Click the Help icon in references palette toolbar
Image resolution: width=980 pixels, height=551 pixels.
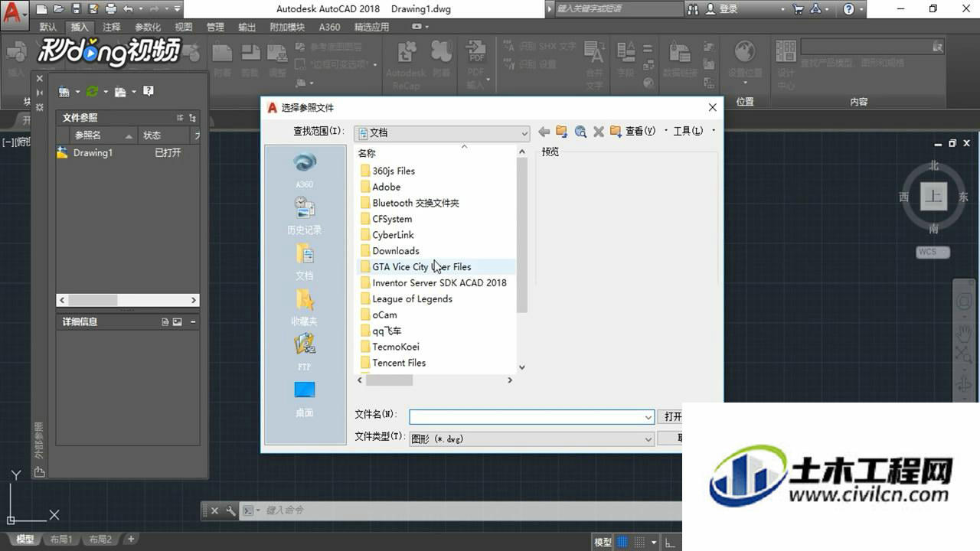pos(149,91)
